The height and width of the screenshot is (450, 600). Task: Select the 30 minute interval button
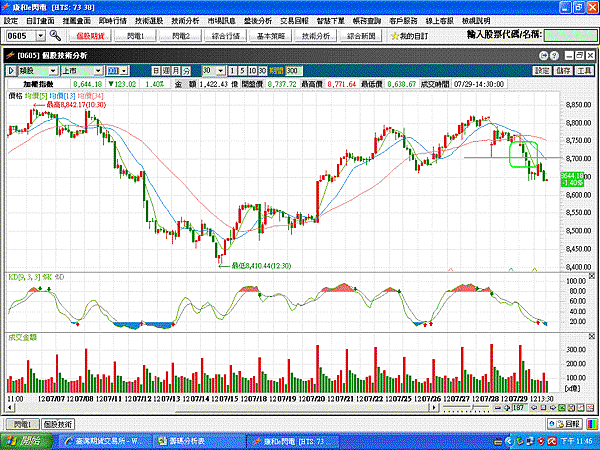(x=262, y=71)
